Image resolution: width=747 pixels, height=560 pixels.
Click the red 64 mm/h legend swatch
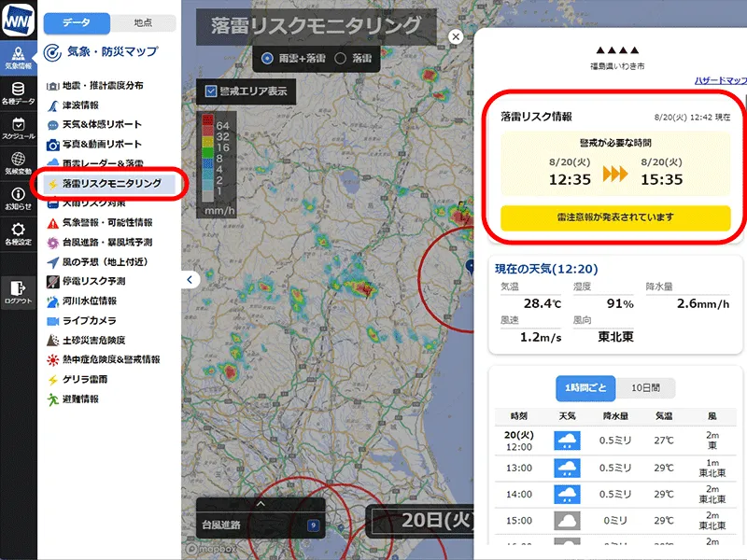205,124
